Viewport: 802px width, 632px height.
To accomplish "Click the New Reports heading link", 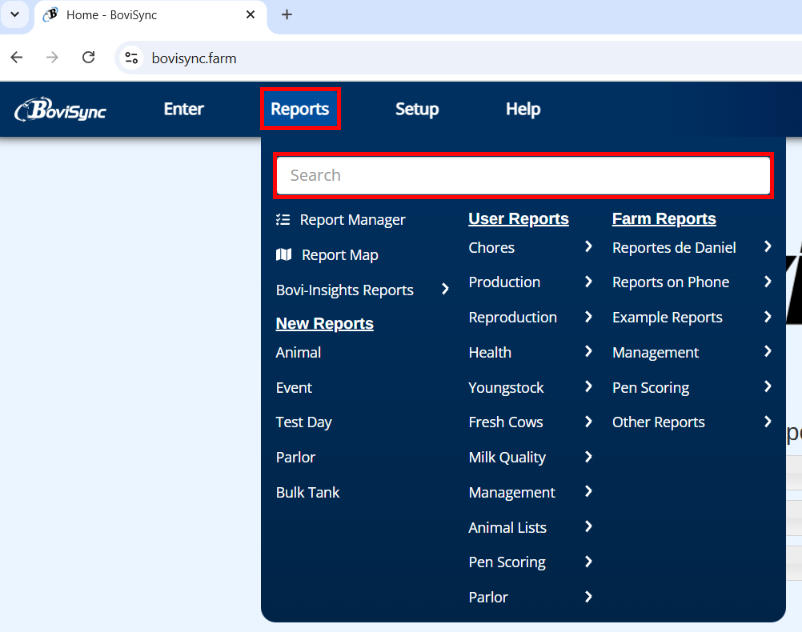I will [x=325, y=324].
